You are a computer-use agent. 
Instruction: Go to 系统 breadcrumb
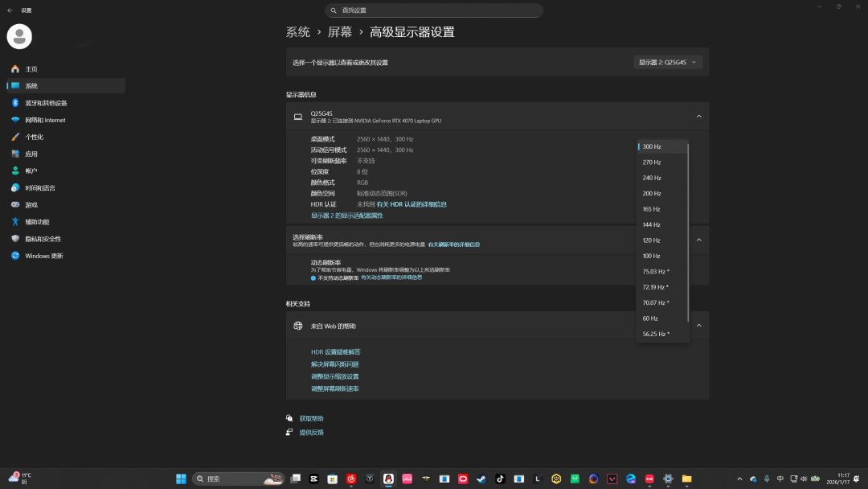(298, 32)
